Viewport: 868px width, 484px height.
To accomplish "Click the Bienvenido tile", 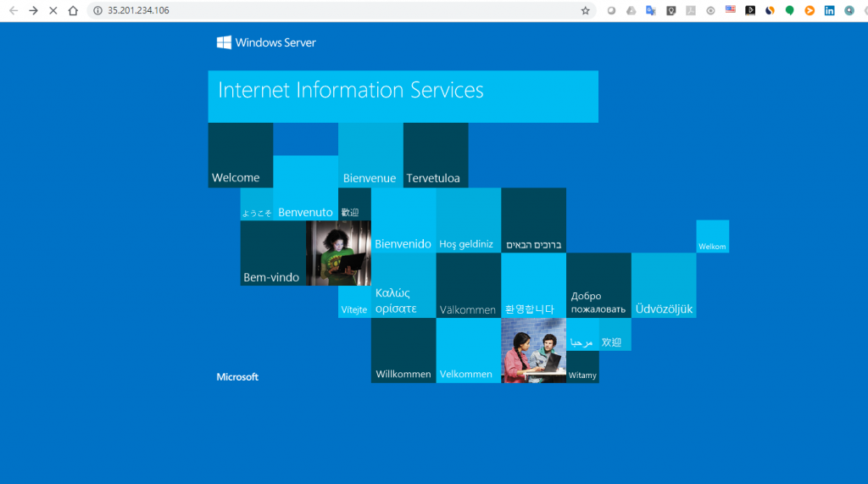I will point(403,220).
